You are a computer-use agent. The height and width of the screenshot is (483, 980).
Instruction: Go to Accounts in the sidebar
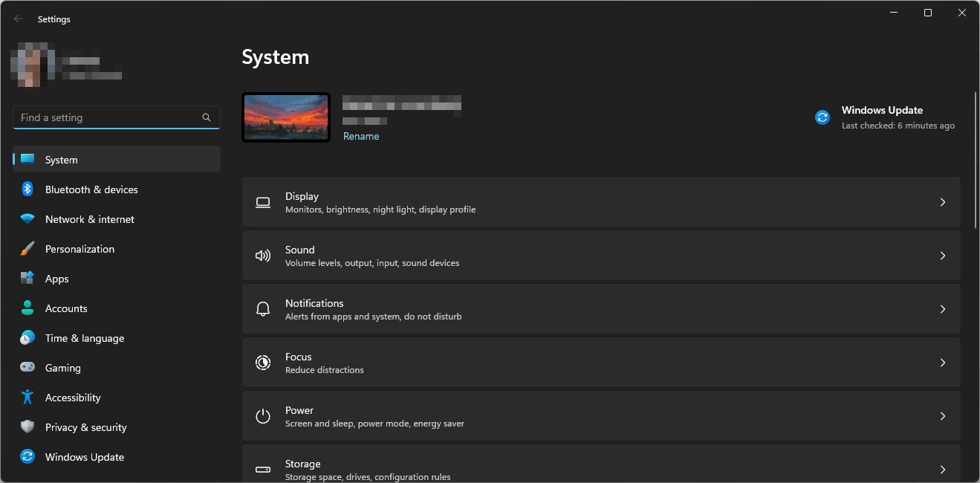[x=66, y=308]
